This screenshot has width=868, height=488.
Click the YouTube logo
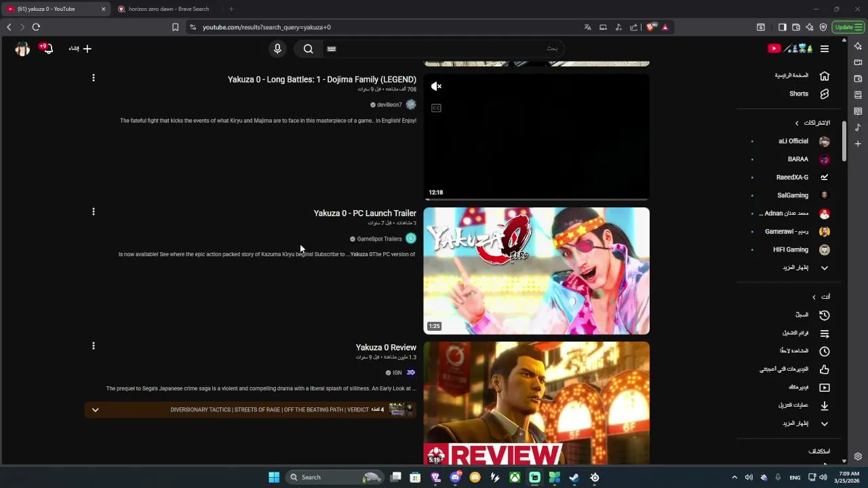790,49
